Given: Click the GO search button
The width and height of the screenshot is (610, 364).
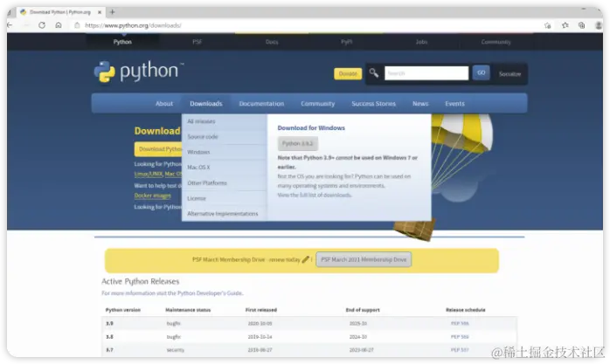Looking at the screenshot, I should [482, 72].
